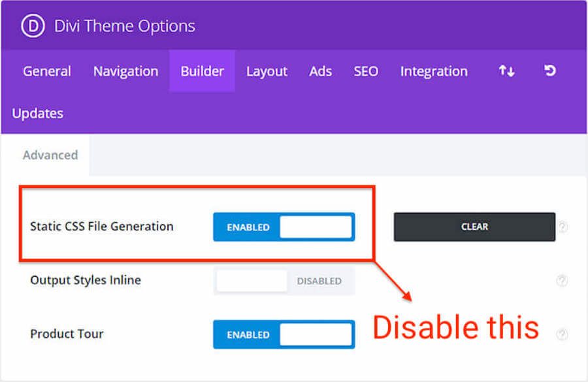Open the Integration tab
Screen dimensions: 588x382
(x=434, y=71)
